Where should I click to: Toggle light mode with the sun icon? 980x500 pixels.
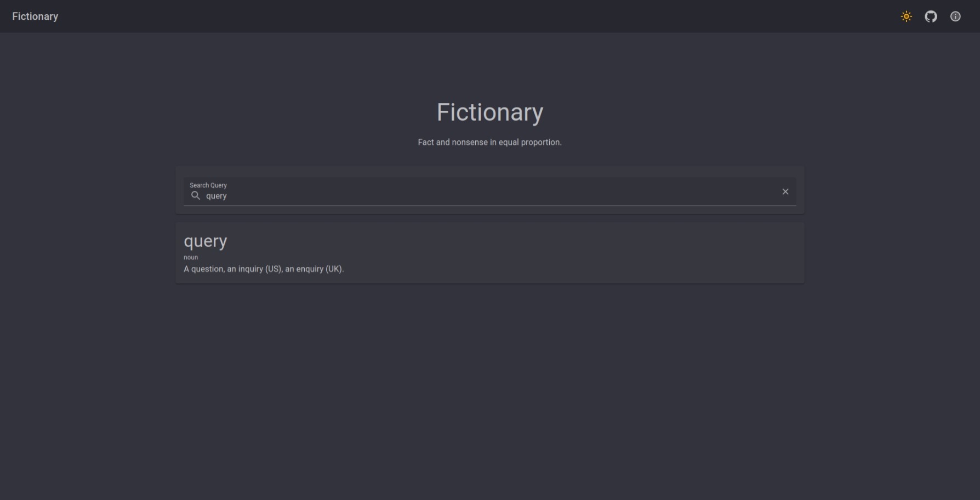[x=907, y=16]
